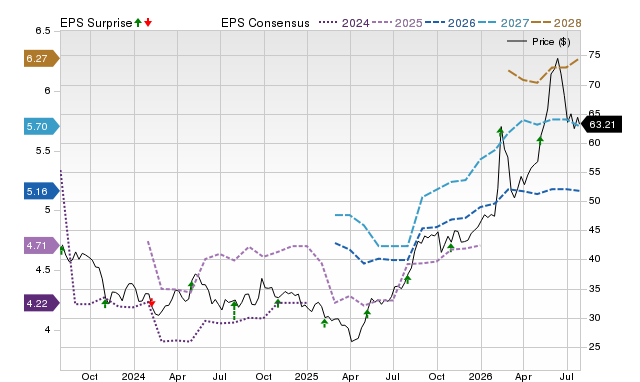Image resolution: width=640 pixels, height=382 pixels.
Task: Select the green surprise arrow near May 2024
Action: (191, 285)
